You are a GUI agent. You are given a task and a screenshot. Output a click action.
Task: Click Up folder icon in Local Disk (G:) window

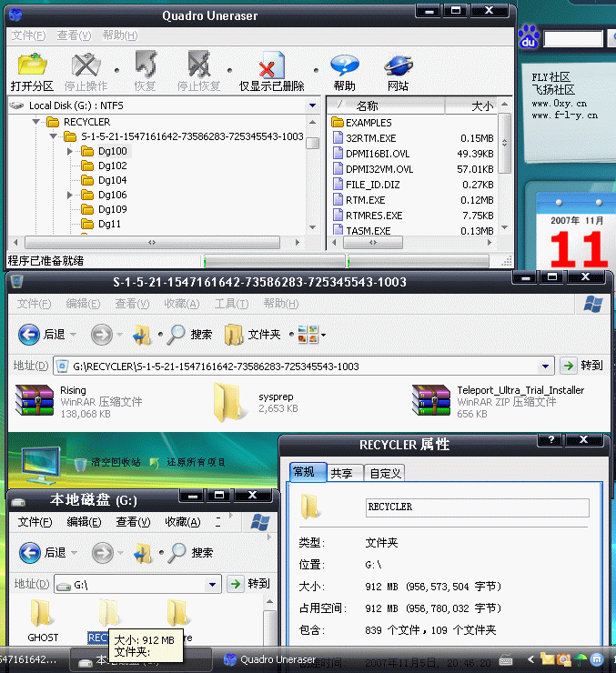[143, 553]
